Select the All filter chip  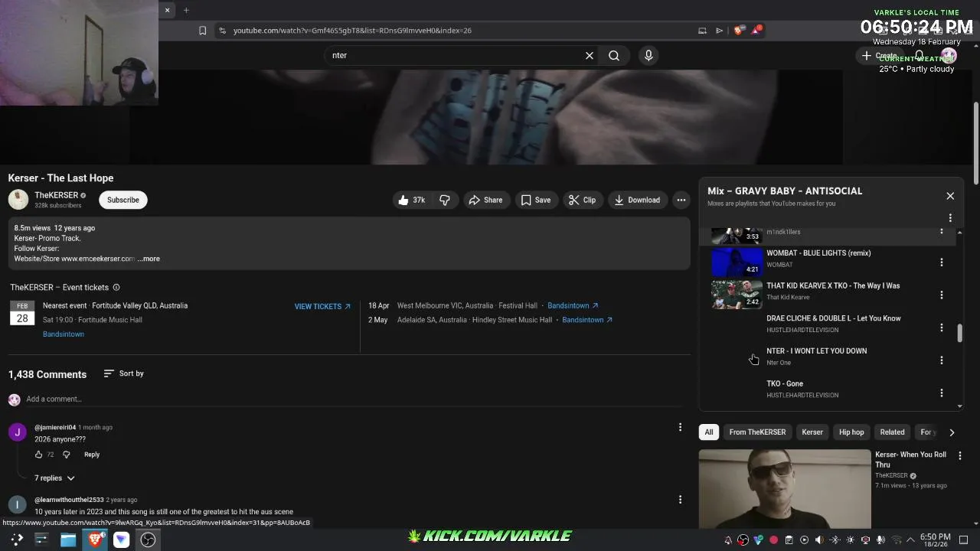709,432
